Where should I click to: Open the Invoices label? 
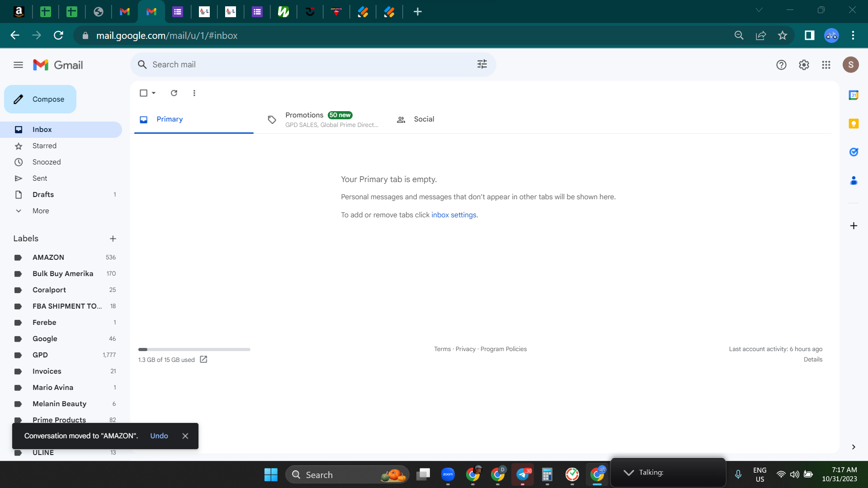pos(61,371)
